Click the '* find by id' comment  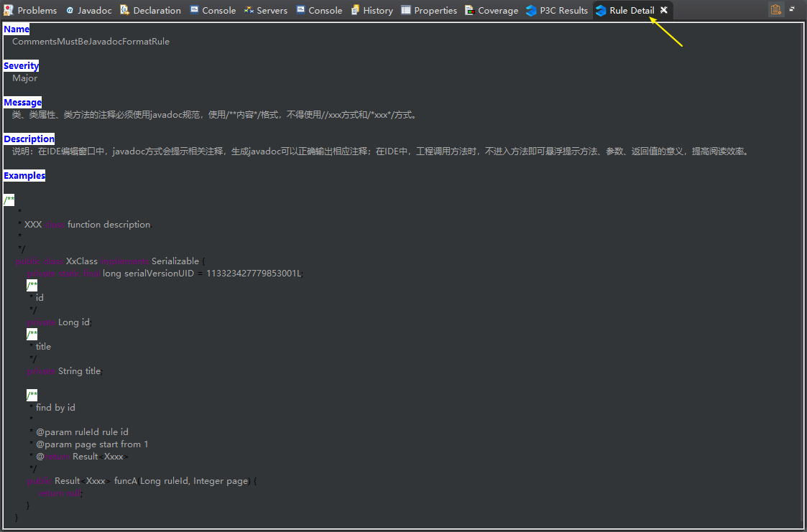(52, 408)
